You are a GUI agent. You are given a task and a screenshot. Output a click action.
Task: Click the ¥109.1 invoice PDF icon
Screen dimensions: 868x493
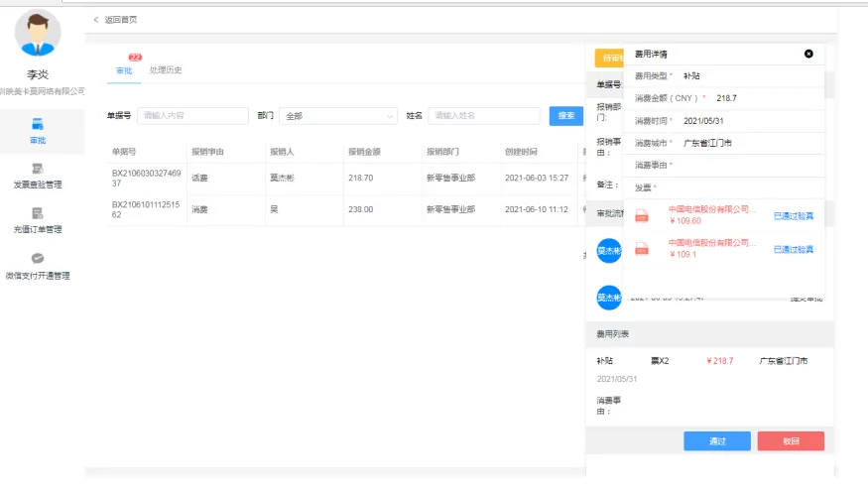[642, 248]
